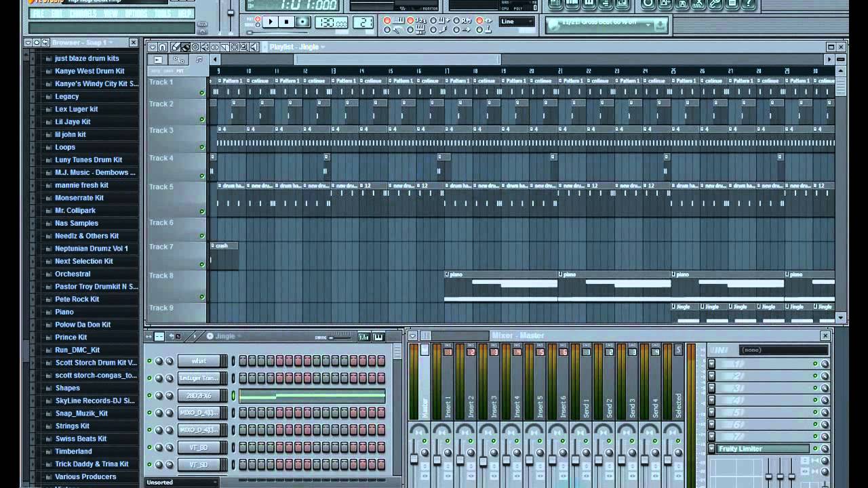Toggle the mute LED of 'VT_BD' channel
Screen dimensions: 868x488
150,447
